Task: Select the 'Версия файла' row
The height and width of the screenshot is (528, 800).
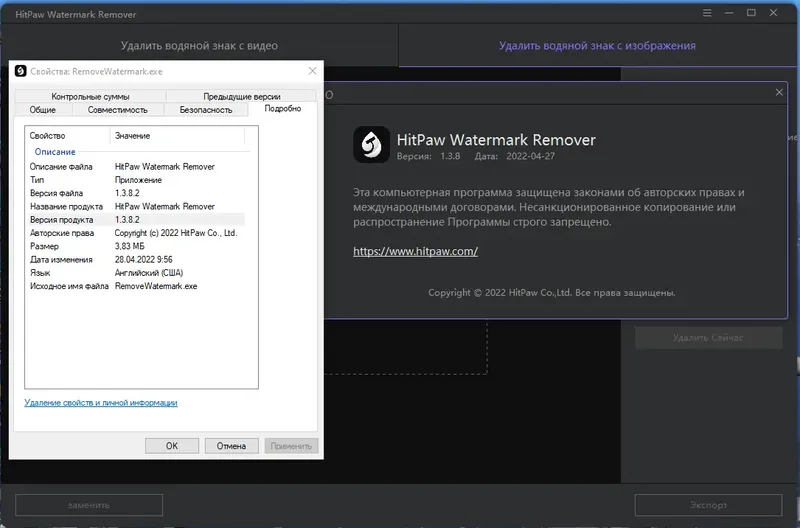Action: [x=137, y=193]
